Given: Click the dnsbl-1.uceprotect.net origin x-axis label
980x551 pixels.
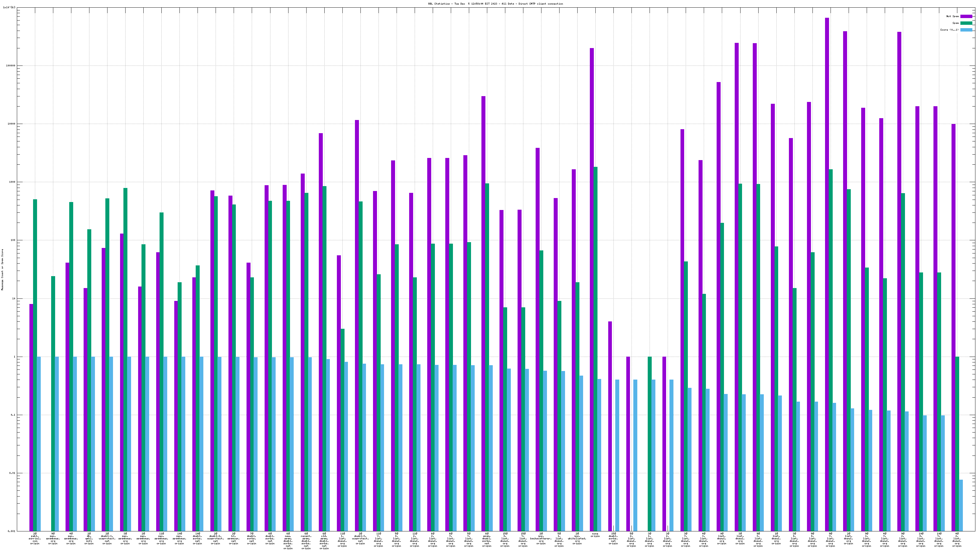Looking at the screenshot, I should [x=107, y=538].
